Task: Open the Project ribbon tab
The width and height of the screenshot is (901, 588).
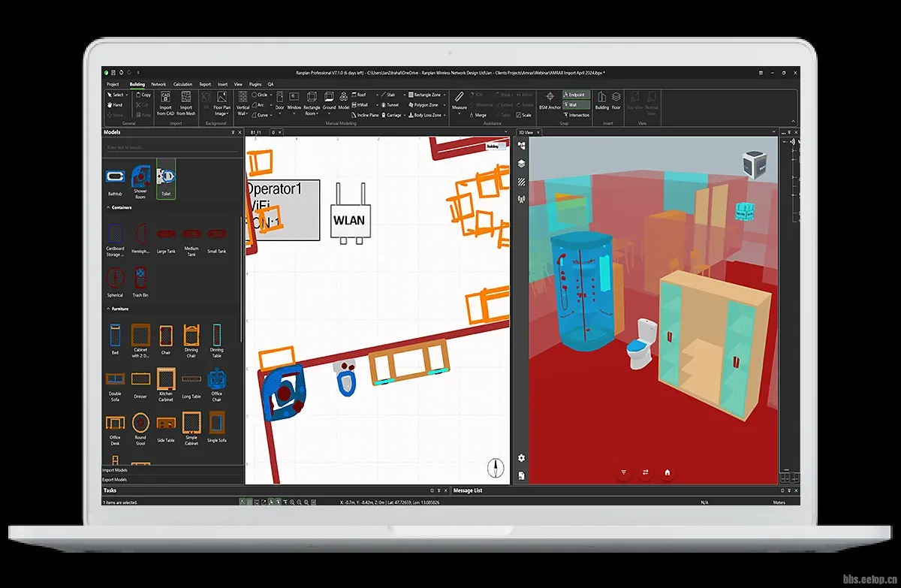Action: [113, 84]
